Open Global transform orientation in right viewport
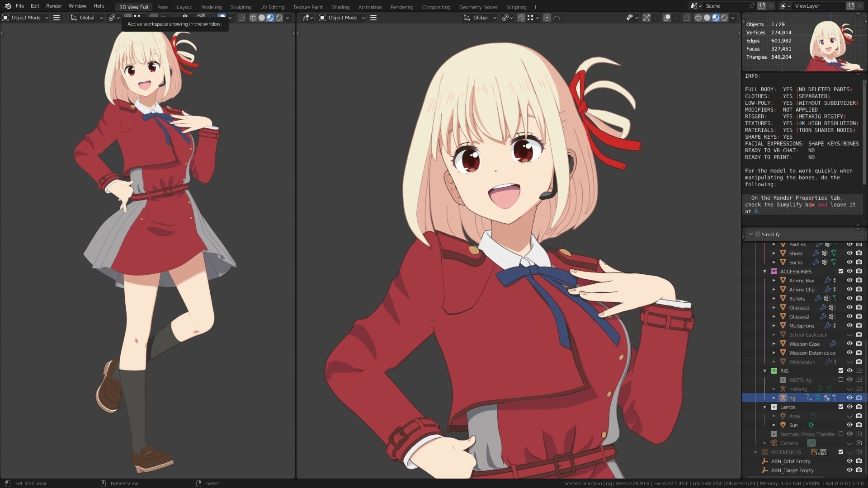Viewport: 868px width, 488px height. click(x=480, y=18)
